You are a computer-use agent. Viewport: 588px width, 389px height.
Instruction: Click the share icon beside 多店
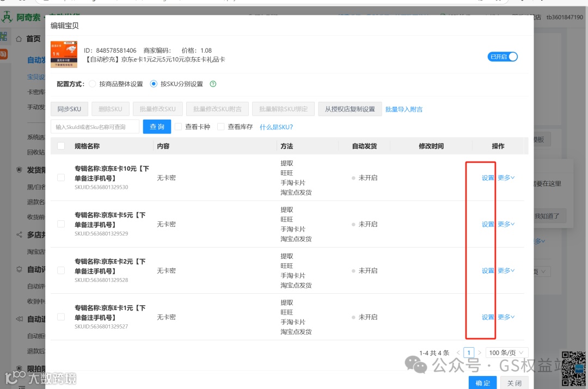pos(19,234)
